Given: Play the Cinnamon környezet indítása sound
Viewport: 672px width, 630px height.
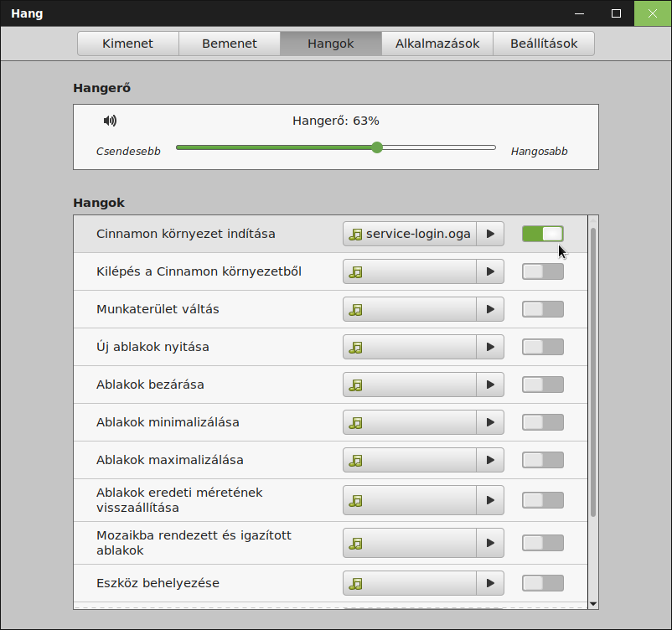Looking at the screenshot, I should 490,234.
